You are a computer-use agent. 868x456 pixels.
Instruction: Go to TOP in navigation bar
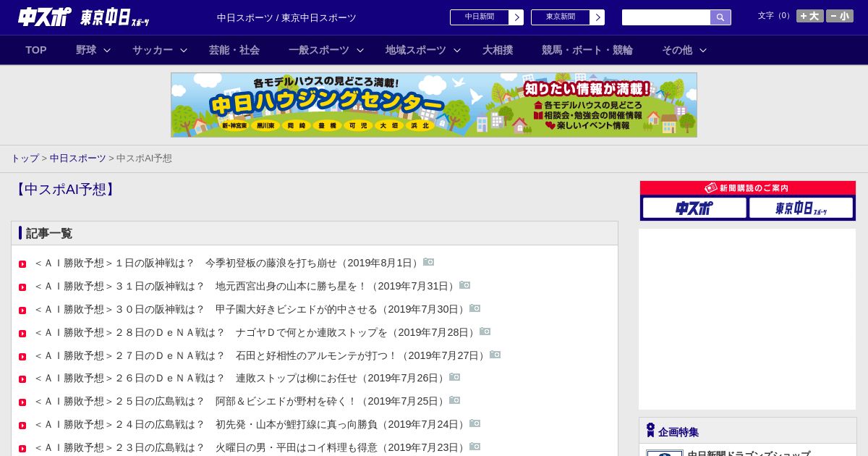pyautogui.click(x=36, y=50)
